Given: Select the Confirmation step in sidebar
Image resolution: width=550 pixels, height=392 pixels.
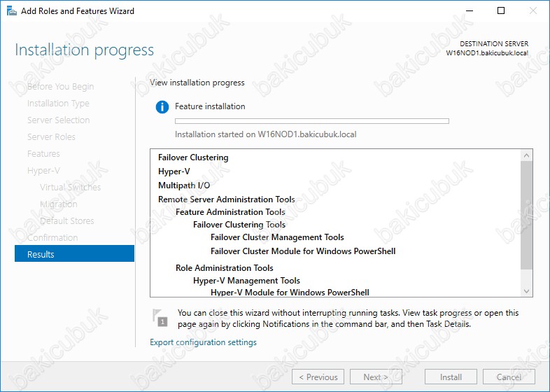Looking at the screenshot, I should [x=52, y=237].
